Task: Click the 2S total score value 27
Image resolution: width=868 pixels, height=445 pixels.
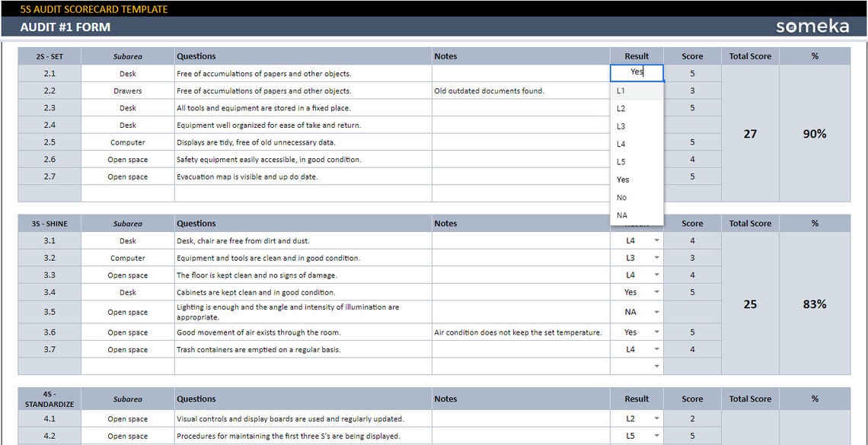Action: (x=750, y=134)
